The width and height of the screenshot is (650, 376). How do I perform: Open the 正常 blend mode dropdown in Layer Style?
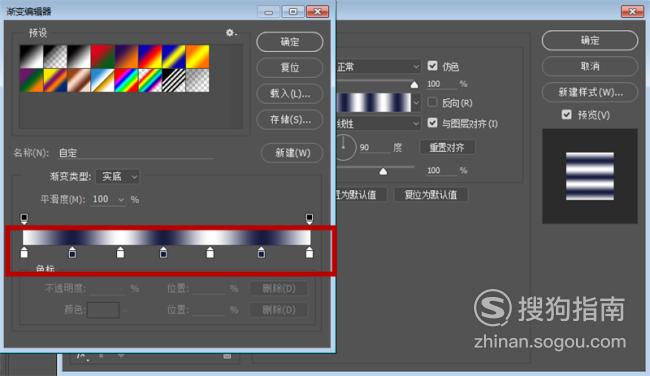pyautogui.click(x=378, y=66)
